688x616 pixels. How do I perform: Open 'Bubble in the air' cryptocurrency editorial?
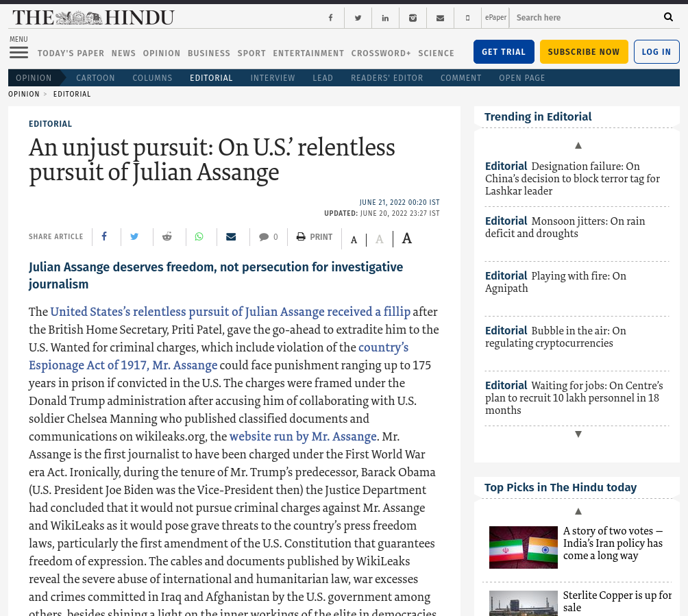(x=556, y=336)
